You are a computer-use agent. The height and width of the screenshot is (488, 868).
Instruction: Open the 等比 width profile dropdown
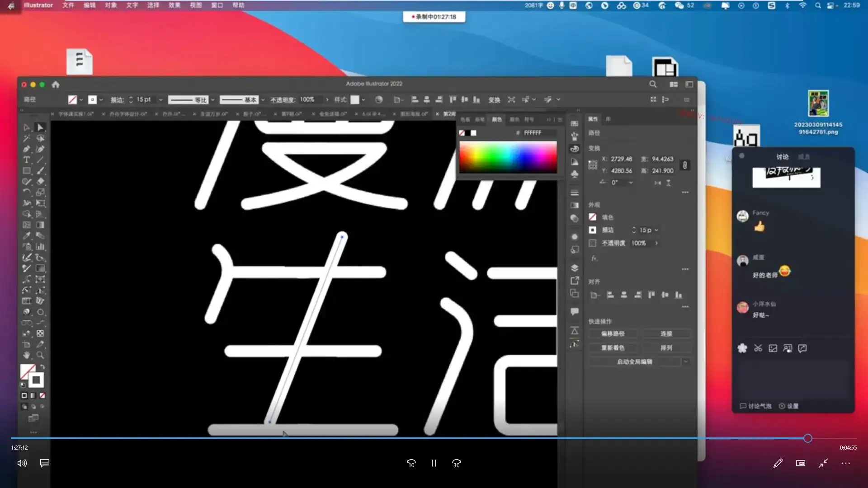click(x=213, y=100)
